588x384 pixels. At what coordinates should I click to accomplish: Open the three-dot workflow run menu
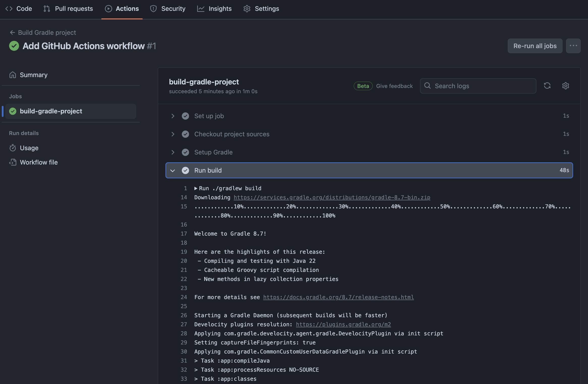coord(573,46)
